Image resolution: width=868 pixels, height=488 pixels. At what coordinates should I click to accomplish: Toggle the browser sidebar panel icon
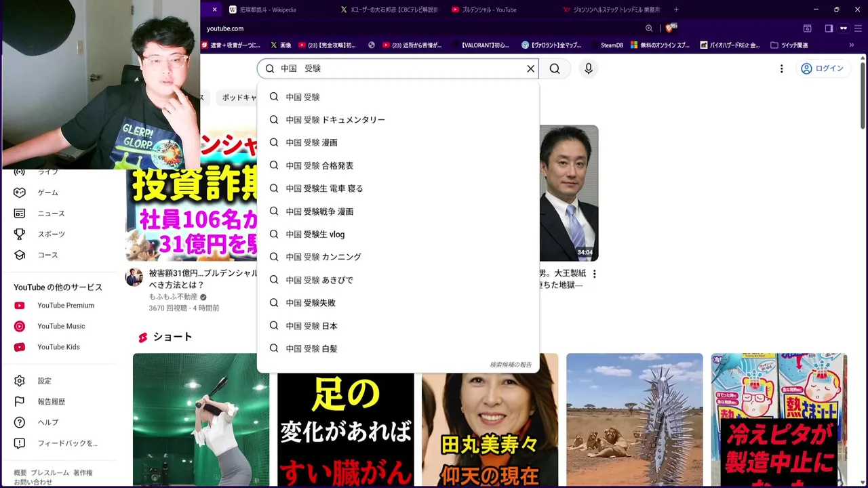[829, 28]
